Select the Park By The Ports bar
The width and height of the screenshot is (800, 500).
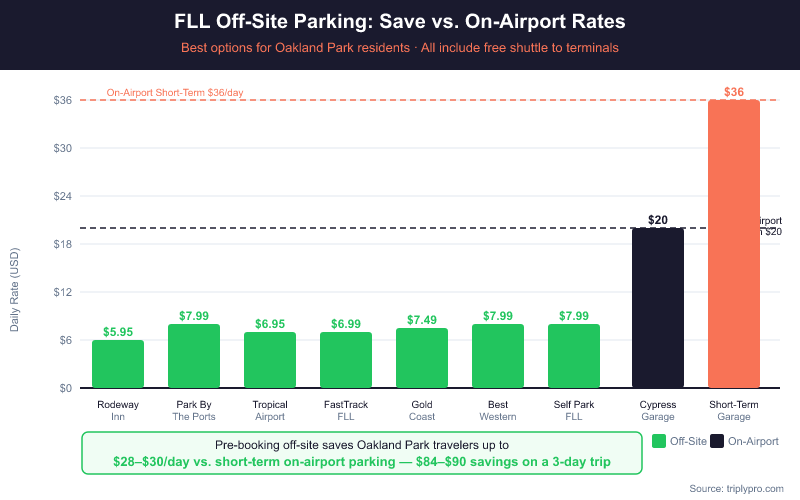tap(194, 356)
